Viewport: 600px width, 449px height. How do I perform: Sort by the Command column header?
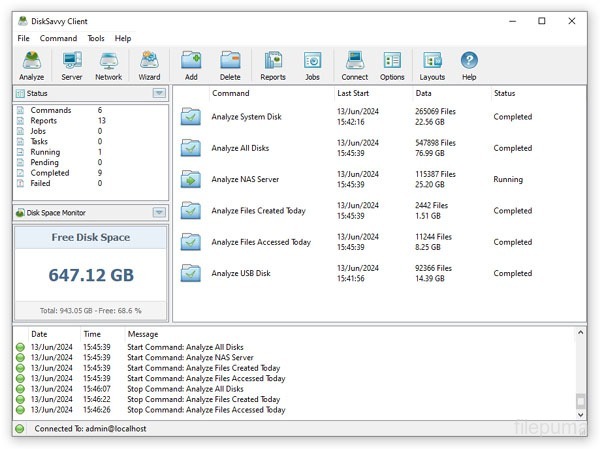point(231,93)
